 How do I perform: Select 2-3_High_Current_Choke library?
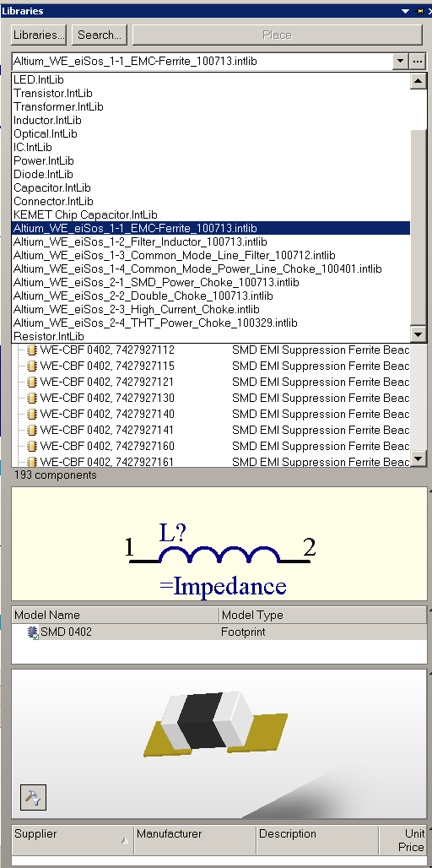coord(211,309)
